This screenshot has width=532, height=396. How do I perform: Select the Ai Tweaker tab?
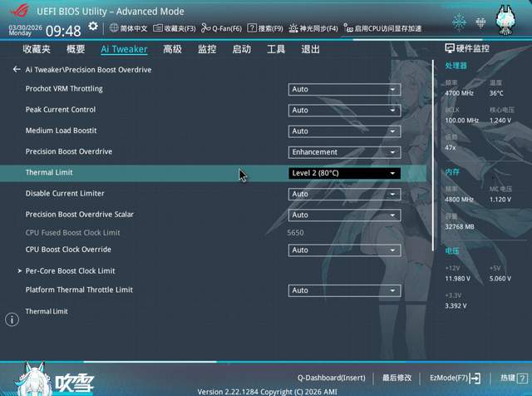tap(124, 49)
